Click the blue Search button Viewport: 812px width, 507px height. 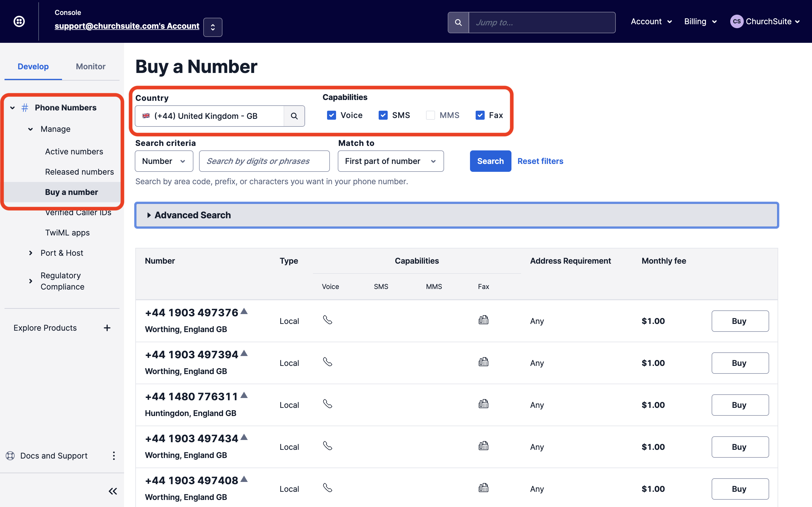(490, 161)
